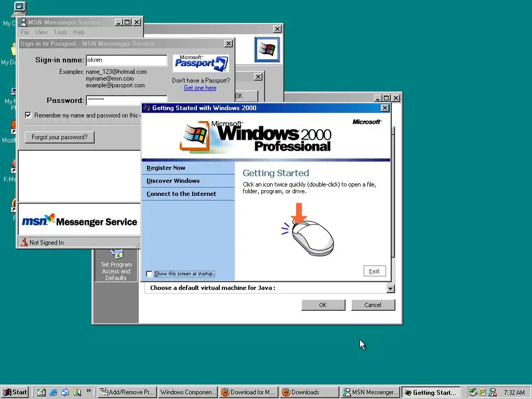
Task: Click Exit button in Getting Started
Action: coord(375,271)
